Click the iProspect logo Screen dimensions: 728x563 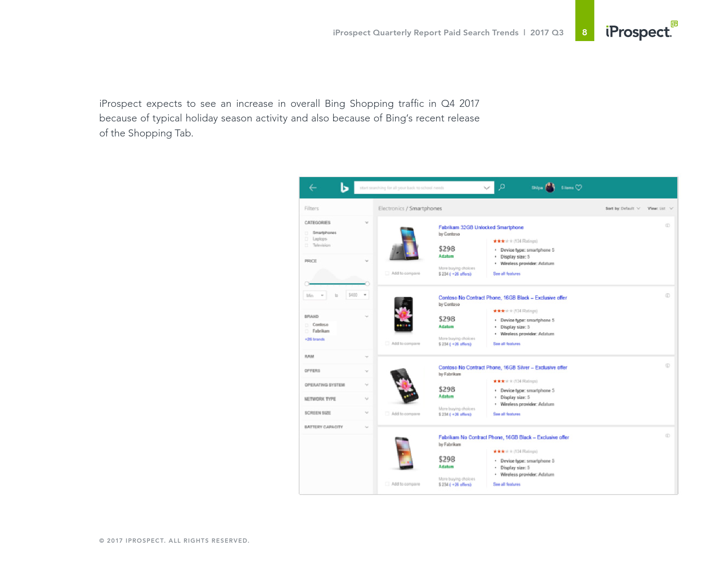coord(642,30)
